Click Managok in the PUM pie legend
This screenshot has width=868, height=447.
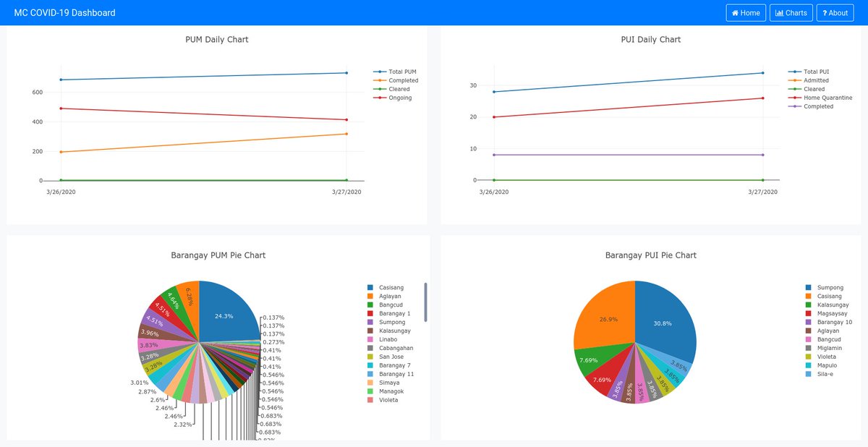pyautogui.click(x=391, y=391)
